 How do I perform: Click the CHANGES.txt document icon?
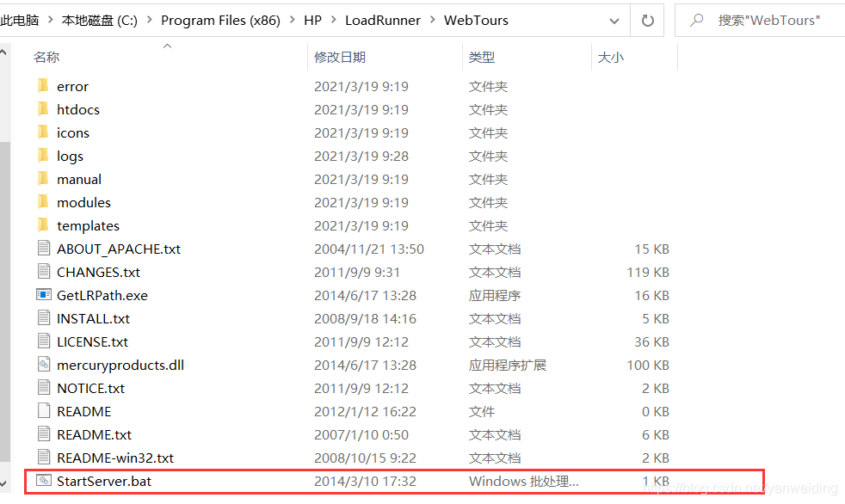[44, 271]
